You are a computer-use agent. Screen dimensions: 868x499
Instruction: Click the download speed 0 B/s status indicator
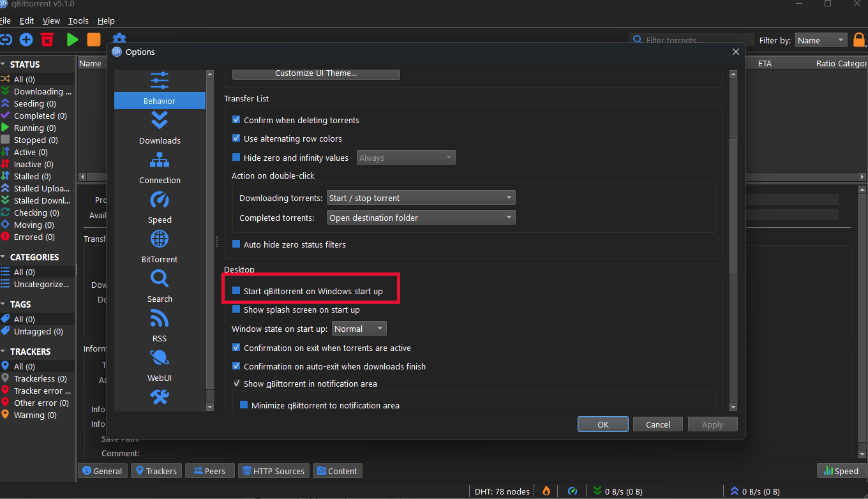pos(618,491)
